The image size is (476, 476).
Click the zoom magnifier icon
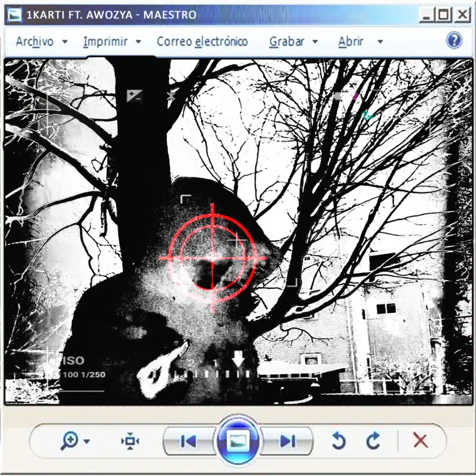pyautogui.click(x=70, y=440)
